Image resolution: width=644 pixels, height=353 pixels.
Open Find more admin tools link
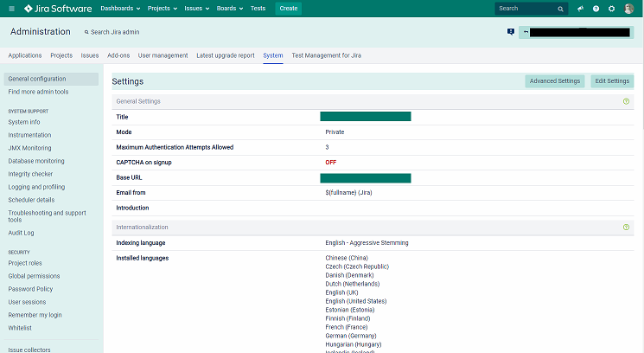(x=38, y=92)
